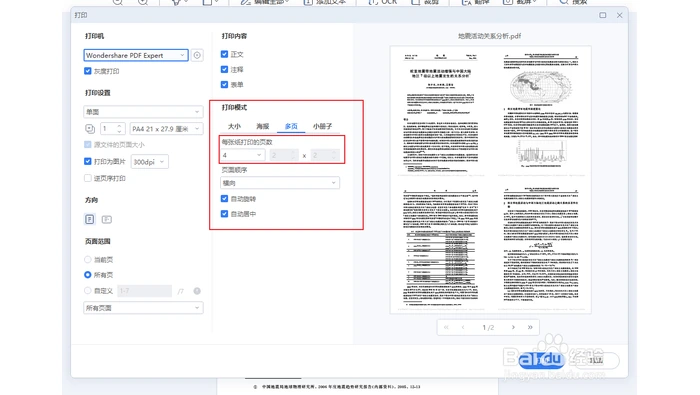The width and height of the screenshot is (700, 395).
Task: Select landscape orientation icon
Action: pyautogui.click(x=107, y=219)
